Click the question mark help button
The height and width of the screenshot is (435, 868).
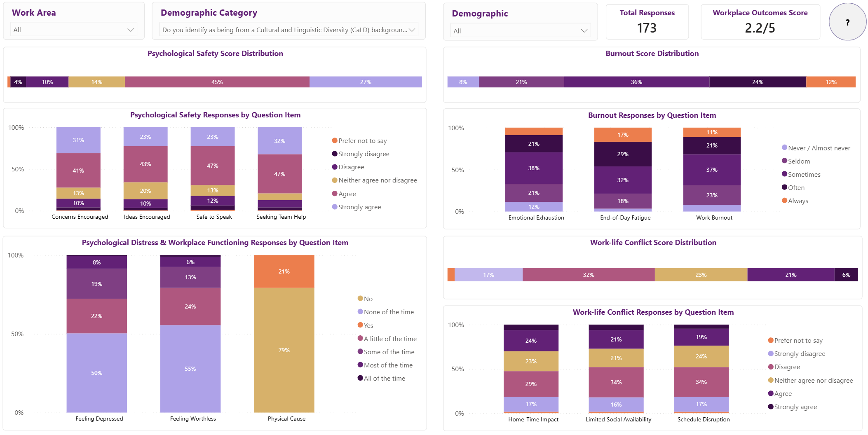pyautogui.click(x=847, y=22)
